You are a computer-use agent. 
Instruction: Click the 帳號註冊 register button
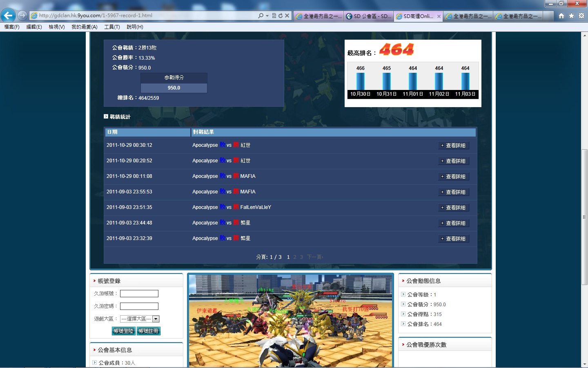tap(149, 331)
